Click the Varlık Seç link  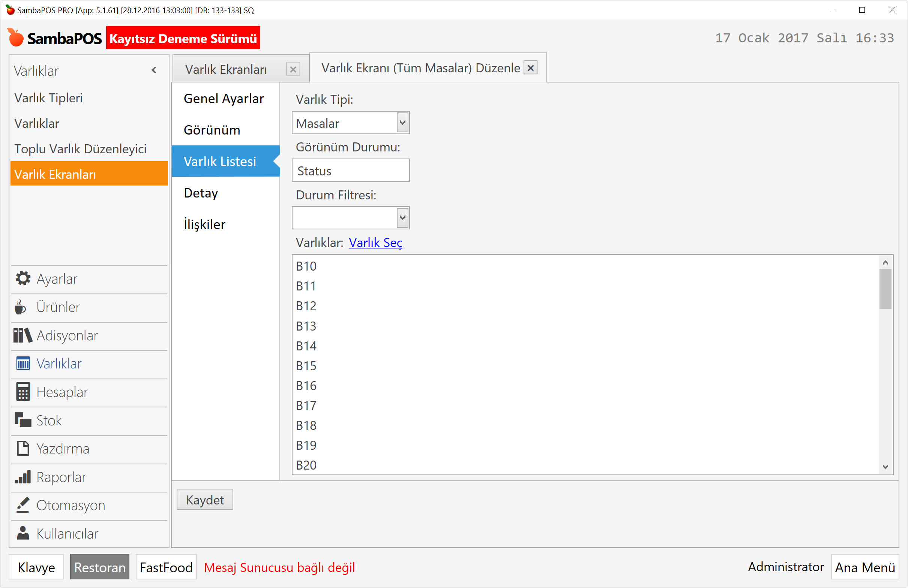click(x=375, y=242)
